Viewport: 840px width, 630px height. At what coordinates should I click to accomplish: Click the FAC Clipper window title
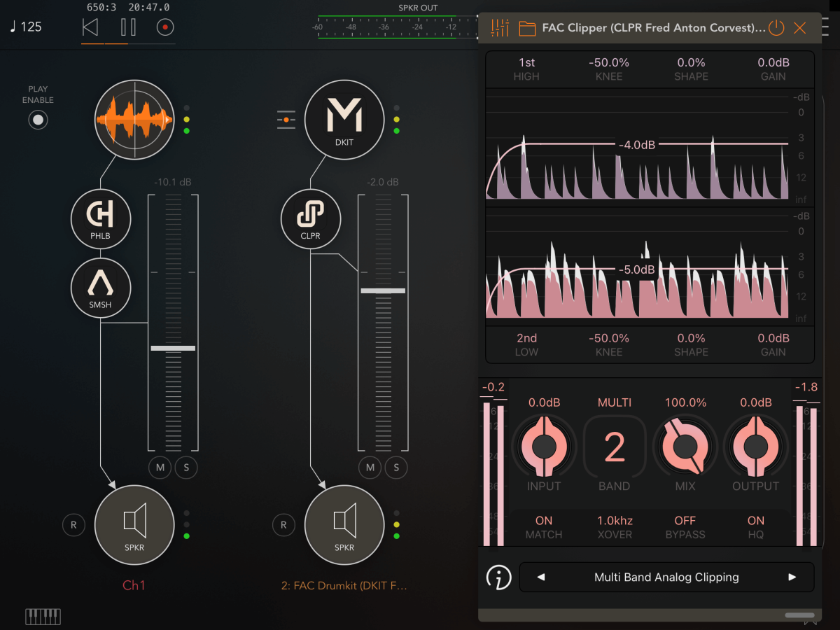tap(654, 29)
